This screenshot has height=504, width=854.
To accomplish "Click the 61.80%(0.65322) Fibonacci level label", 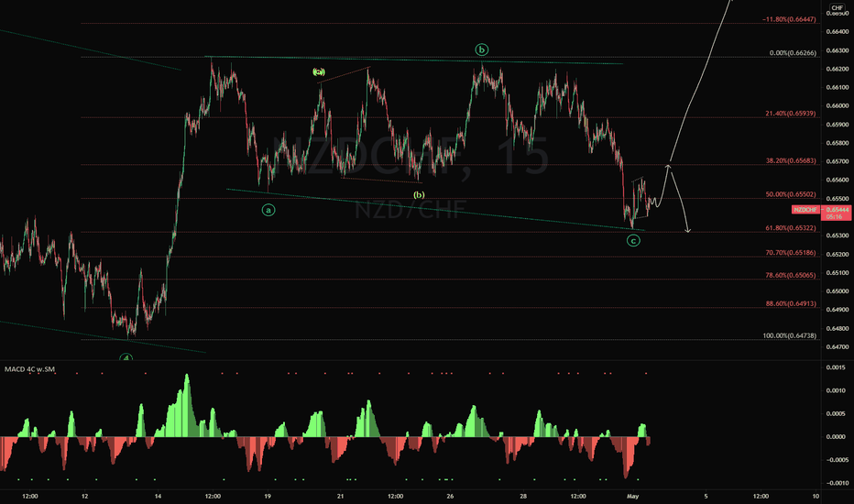I will [x=791, y=228].
